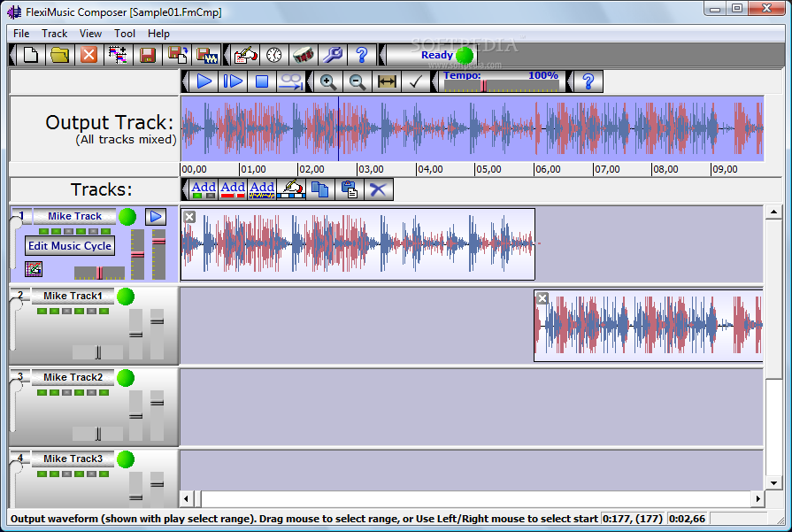Toggle the green Ready status light
792x532 pixels.
click(x=465, y=55)
